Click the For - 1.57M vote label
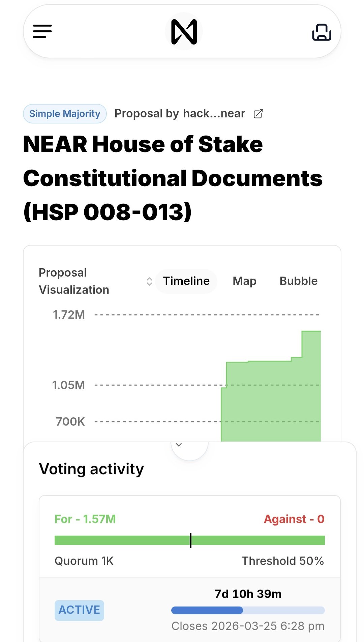The image size is (364, 642). coord(85,519)
